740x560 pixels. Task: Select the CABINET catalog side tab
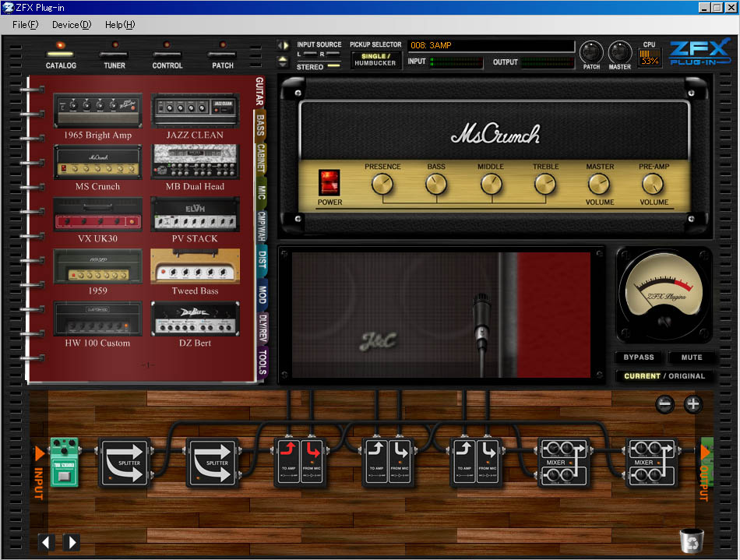click(261, 158)
